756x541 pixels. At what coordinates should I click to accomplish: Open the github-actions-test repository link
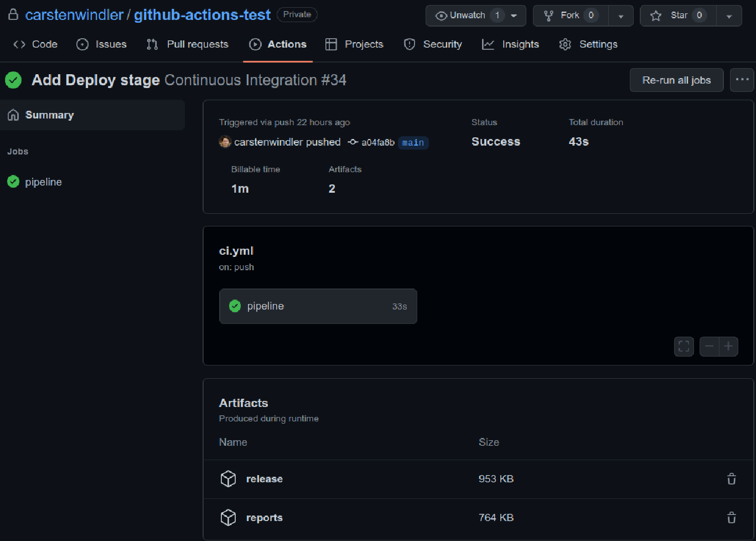point(203,15)
